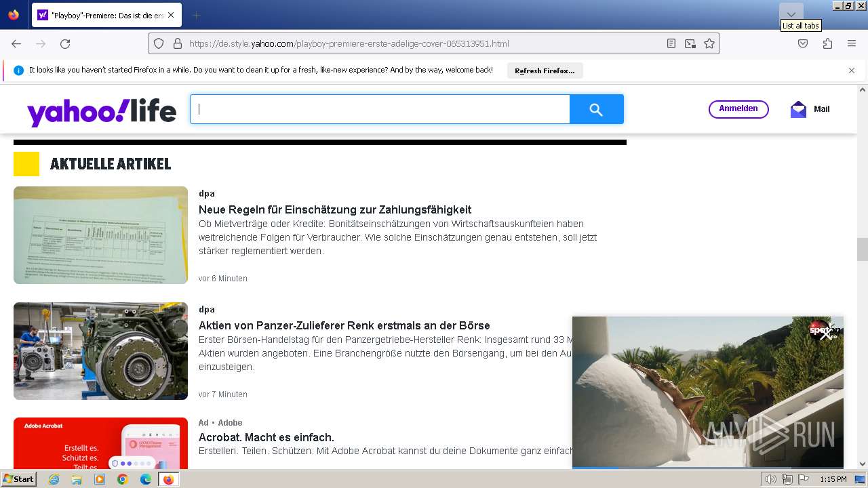Open File Explorer folder taskbar icon

click(77, 479)
